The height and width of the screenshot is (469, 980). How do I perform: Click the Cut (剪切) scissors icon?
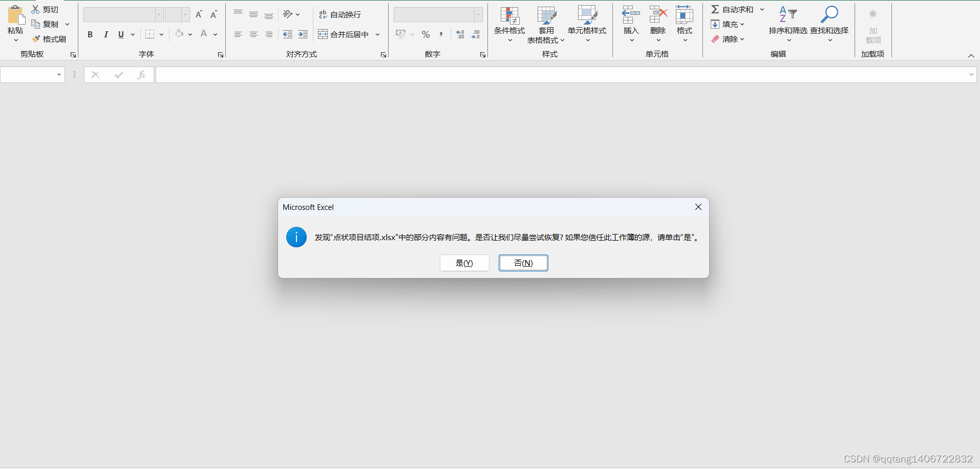(35, 9)
